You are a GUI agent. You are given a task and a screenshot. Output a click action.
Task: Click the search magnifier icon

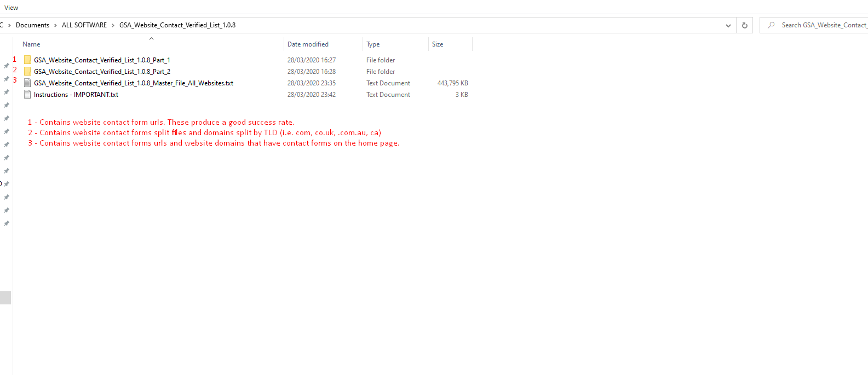click(x=771, y=25)
